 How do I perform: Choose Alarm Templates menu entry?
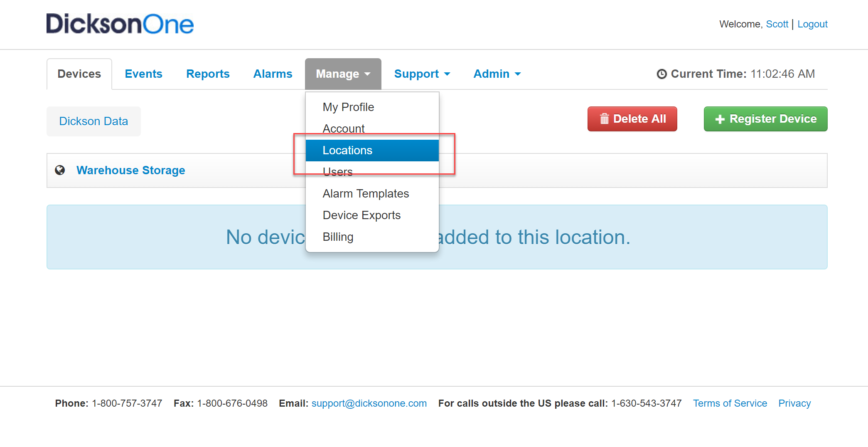[372, 193]
